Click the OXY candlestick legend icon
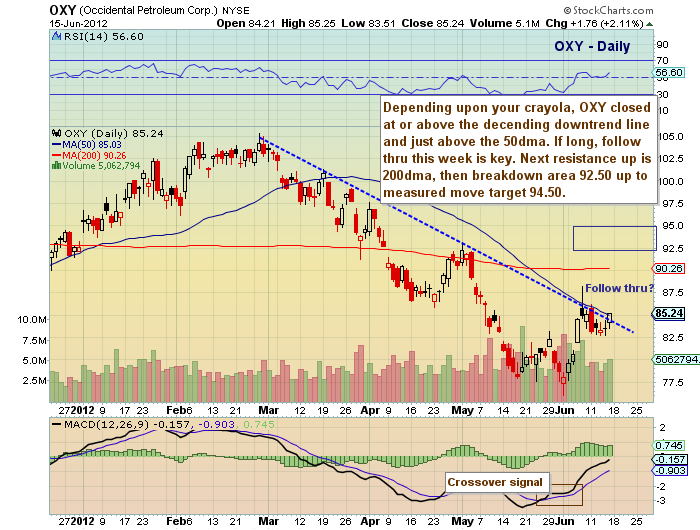The height and width of the screenshot is (530, 700). [57, 133]
